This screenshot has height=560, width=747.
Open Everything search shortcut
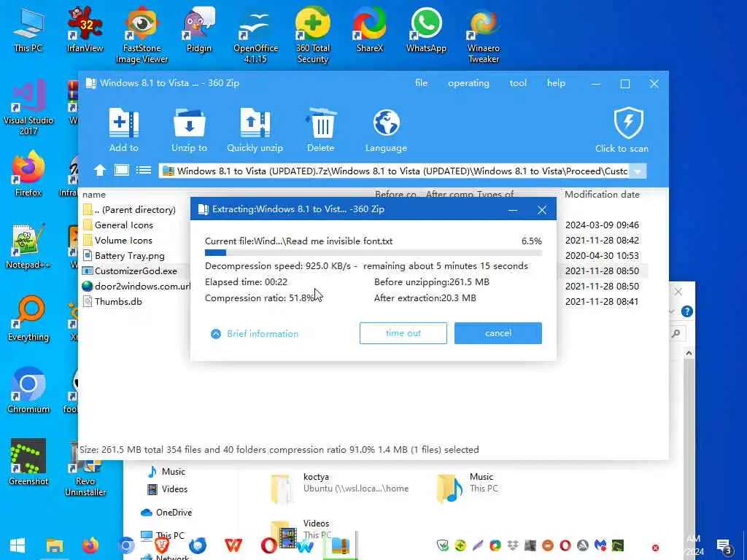(x=28, y=319)
